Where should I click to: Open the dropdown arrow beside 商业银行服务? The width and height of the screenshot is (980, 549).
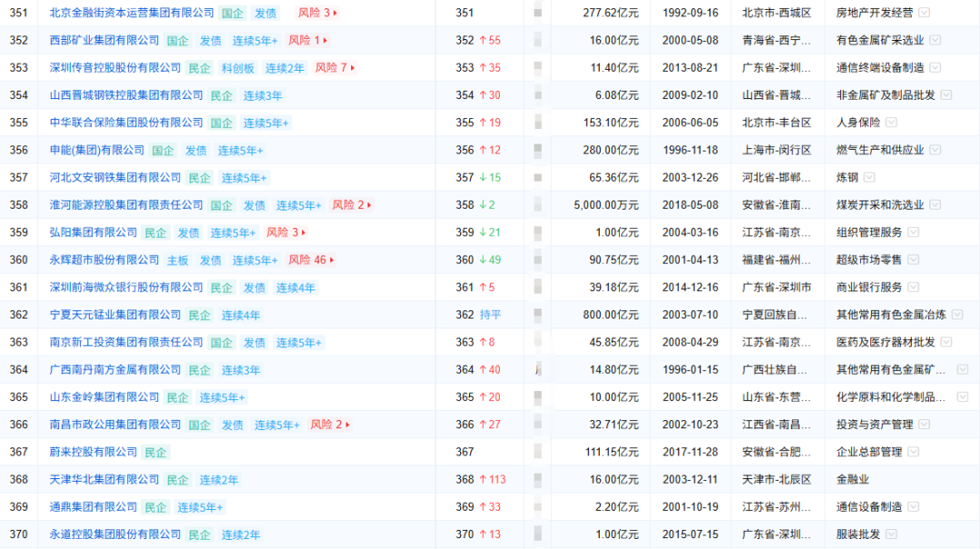(913, 288)
